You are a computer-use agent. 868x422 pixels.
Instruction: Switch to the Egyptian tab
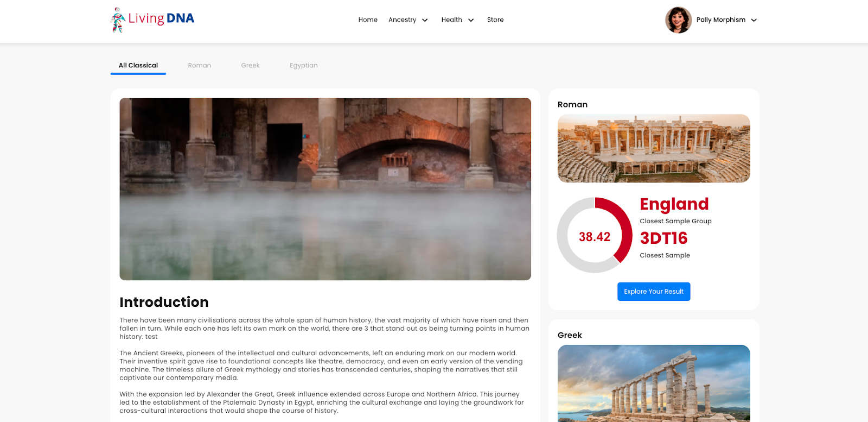coord(304,66)
